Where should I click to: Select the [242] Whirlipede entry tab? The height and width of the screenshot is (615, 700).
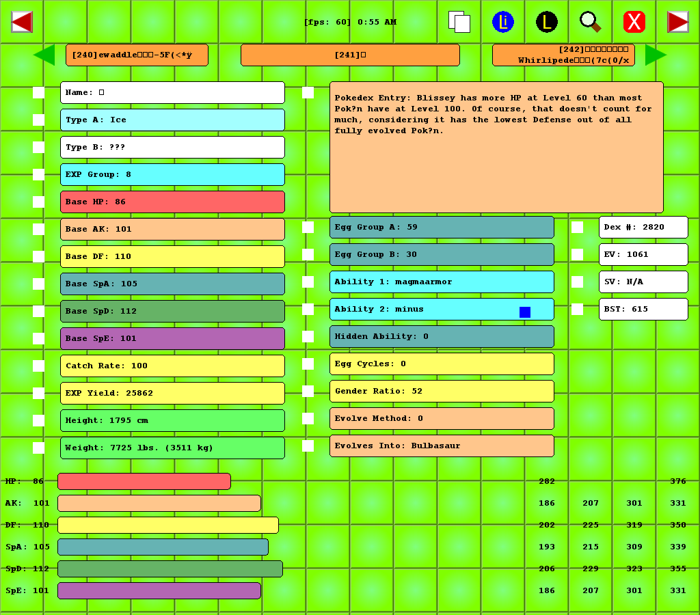563,55
